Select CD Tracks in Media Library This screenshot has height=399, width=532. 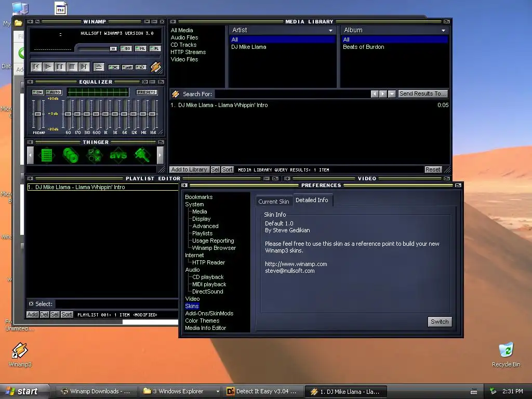coord(183,45)
